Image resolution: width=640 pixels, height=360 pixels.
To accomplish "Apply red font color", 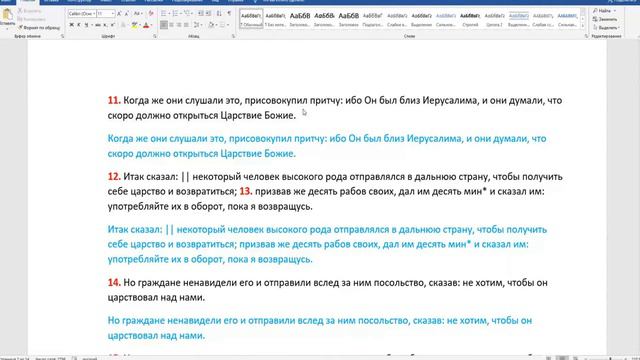I will [x=146, y=25].
